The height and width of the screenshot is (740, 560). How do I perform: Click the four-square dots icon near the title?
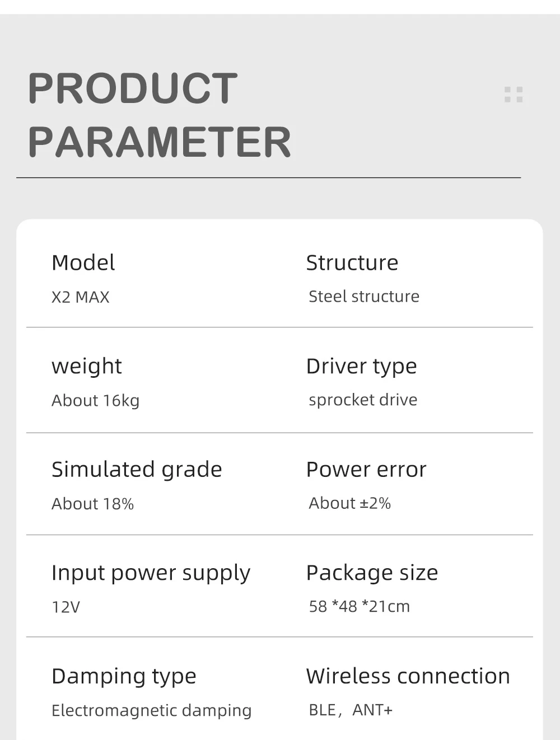[x=514, y=95]
